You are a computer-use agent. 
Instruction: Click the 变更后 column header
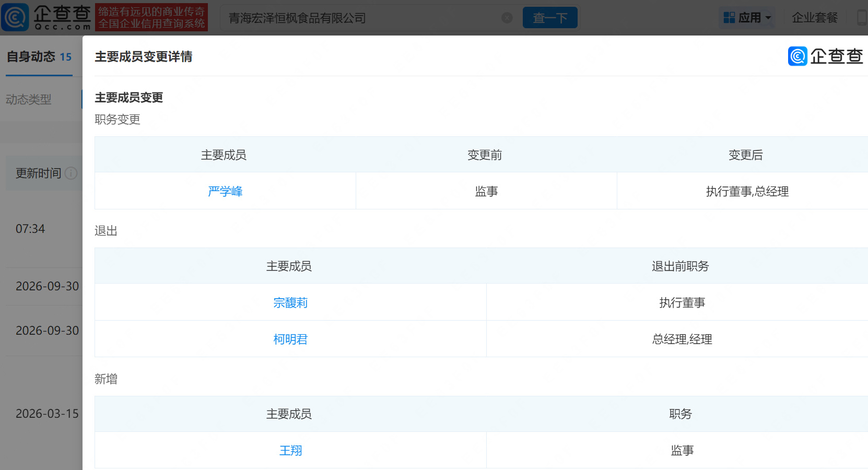tap(746, 155)
